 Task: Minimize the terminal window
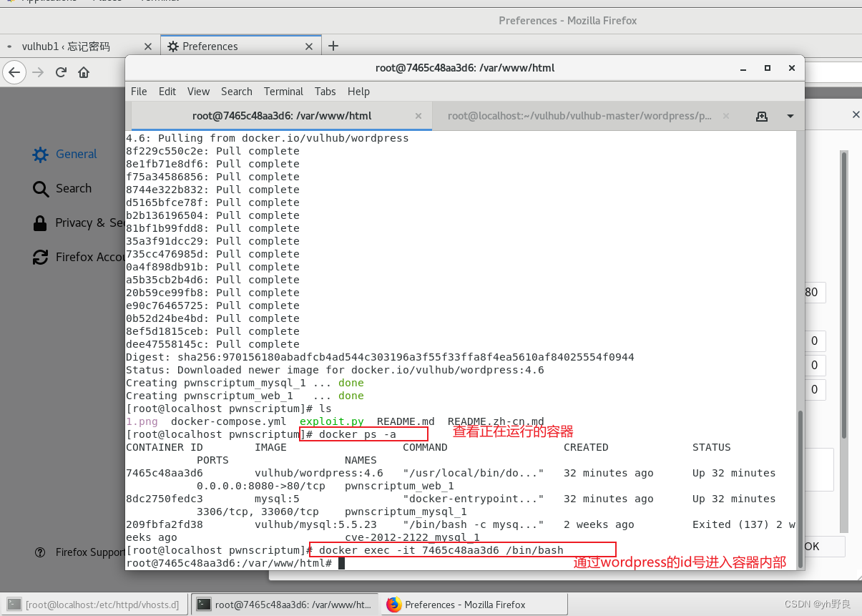click(744, 68)
